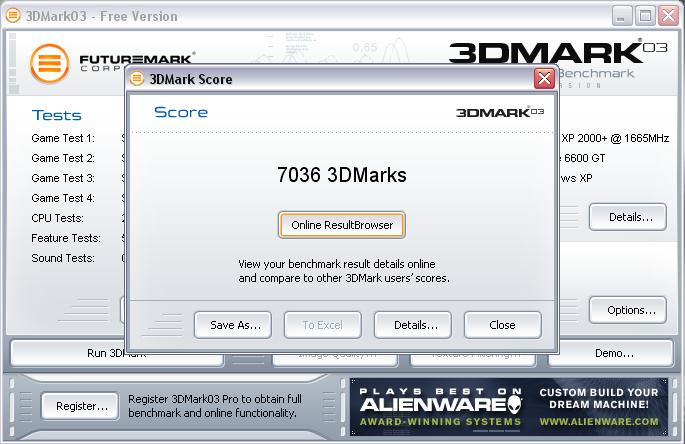Close the 3DMark03 main window
This screenshot has width=685, height=444.
click(x=668, y=16)
